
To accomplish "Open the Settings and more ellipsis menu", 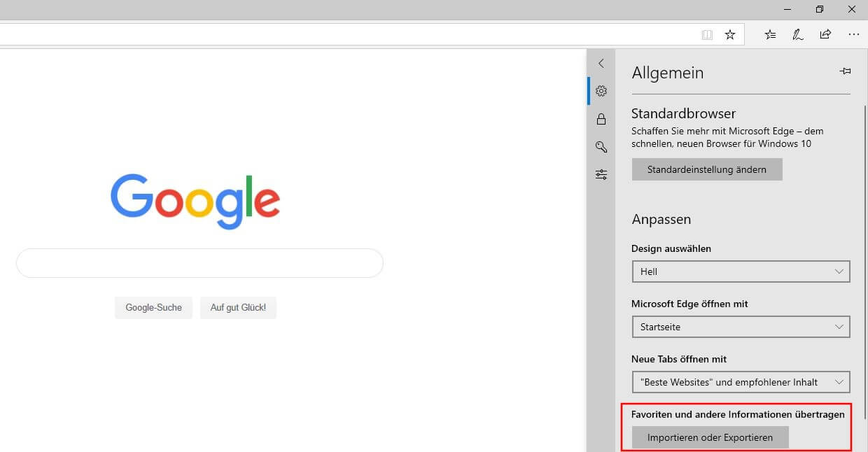I will (x=853, y=34).
